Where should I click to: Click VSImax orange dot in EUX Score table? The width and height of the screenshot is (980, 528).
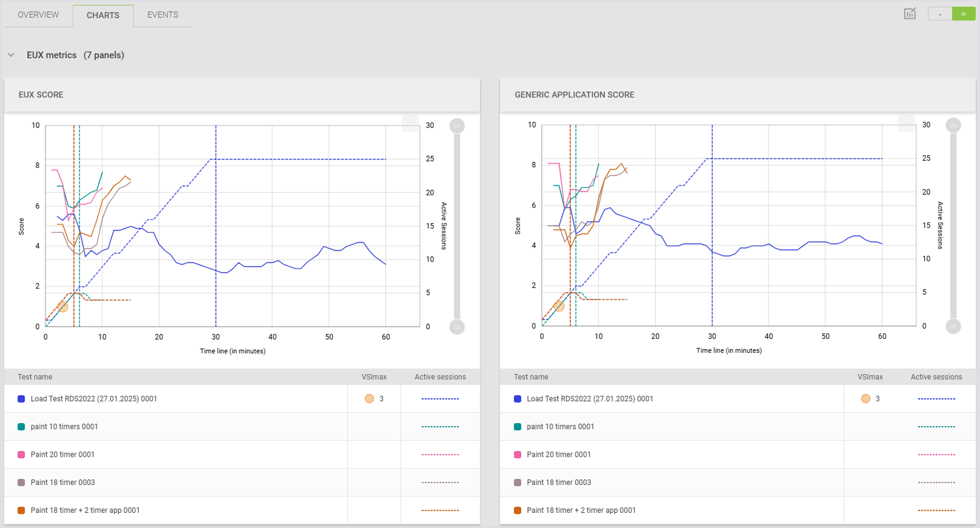(x=369, y=399)
